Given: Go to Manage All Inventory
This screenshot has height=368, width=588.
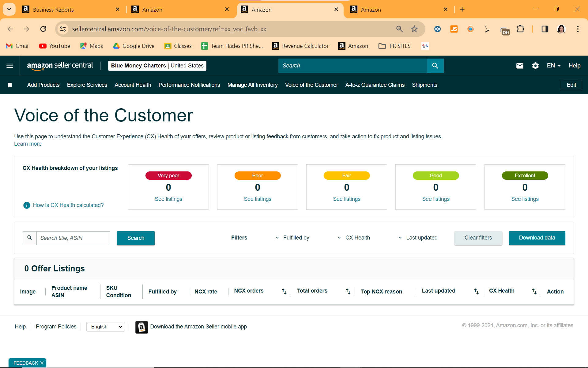Looking at the screenshot, I should (x=253, y=85).
